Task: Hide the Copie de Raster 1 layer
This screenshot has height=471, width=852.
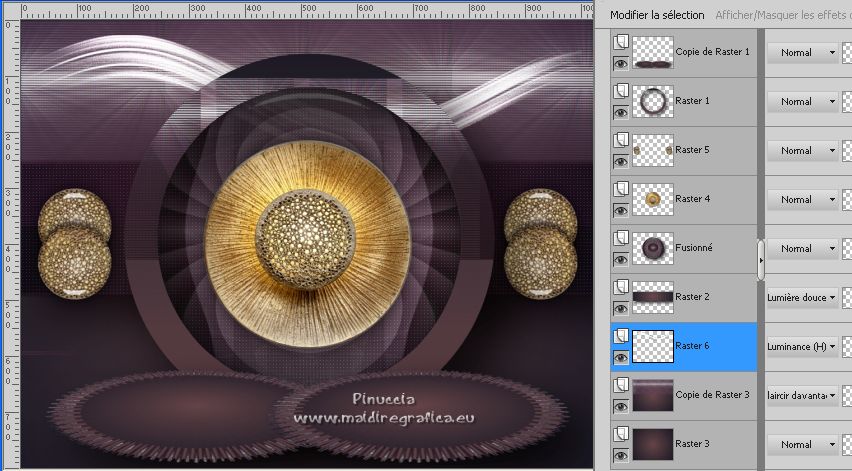Action: point(620,63)
